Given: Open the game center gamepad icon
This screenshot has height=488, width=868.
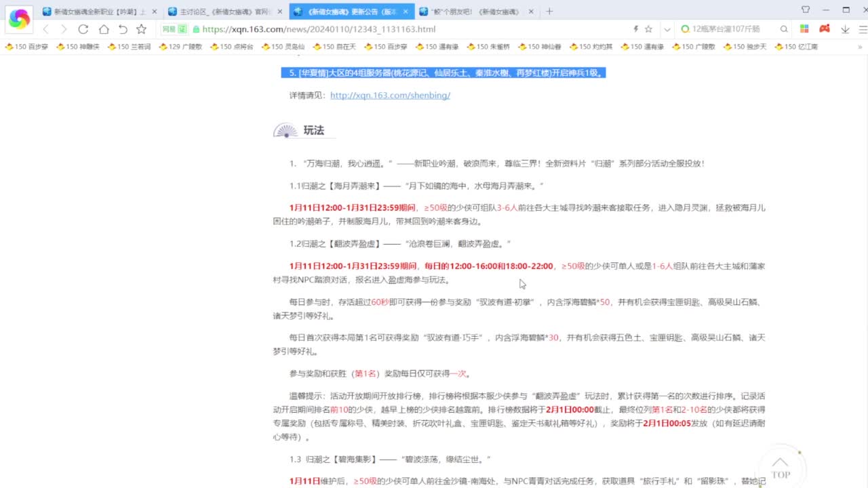Looking at the screenshot, I should [825, 30].
